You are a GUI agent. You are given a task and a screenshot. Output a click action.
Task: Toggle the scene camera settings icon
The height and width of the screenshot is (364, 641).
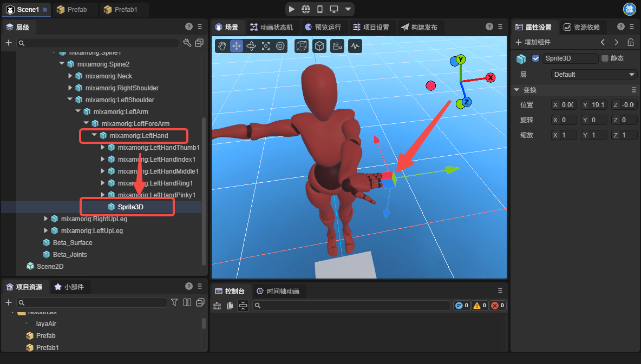(337, 47)
